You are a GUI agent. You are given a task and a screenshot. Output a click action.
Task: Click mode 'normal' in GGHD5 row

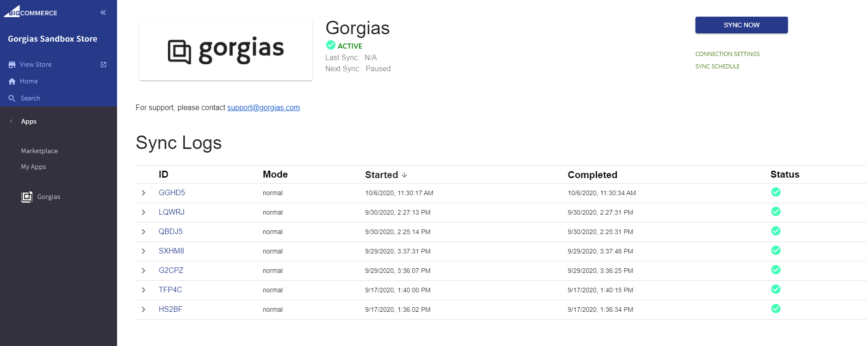click(x=273, y=193)
